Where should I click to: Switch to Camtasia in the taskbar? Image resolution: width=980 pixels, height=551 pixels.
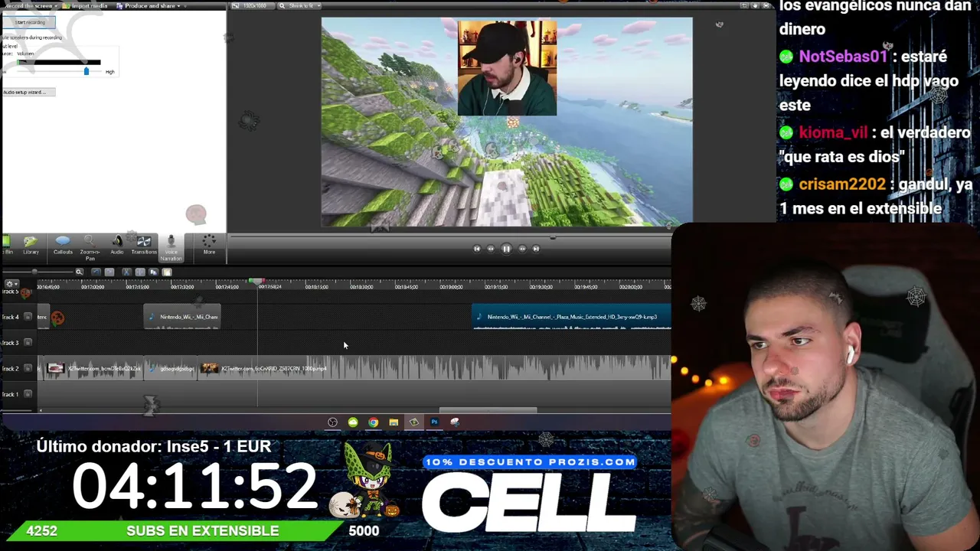click(413, 422)
